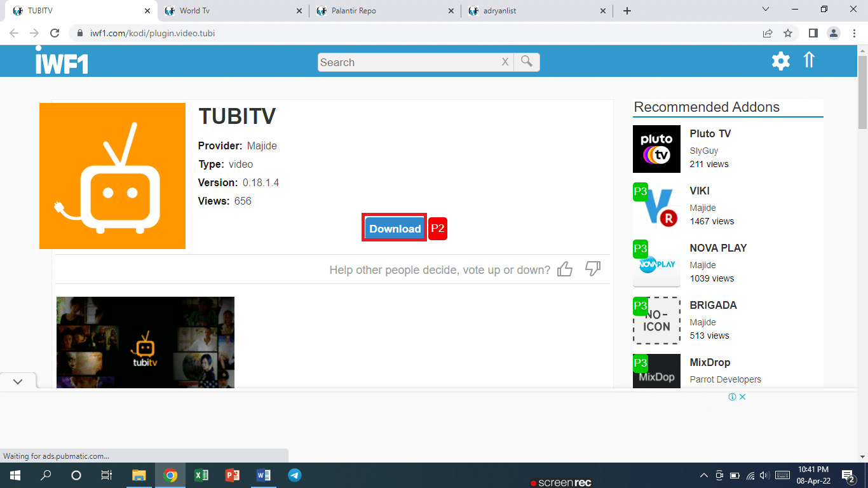The height and width of the screenshot is (488, 868).
Task: Close the Palantir Repo tab
Action: [451, 11]
